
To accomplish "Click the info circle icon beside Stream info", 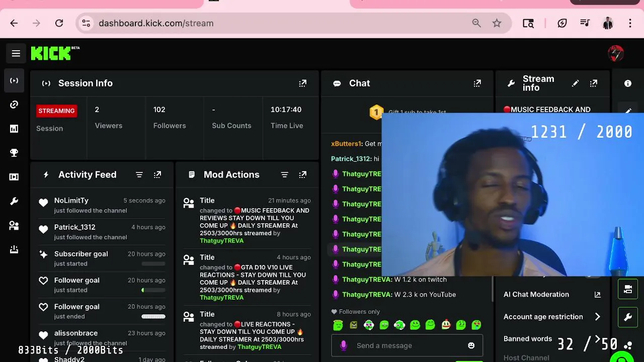I will click(628, 83).
